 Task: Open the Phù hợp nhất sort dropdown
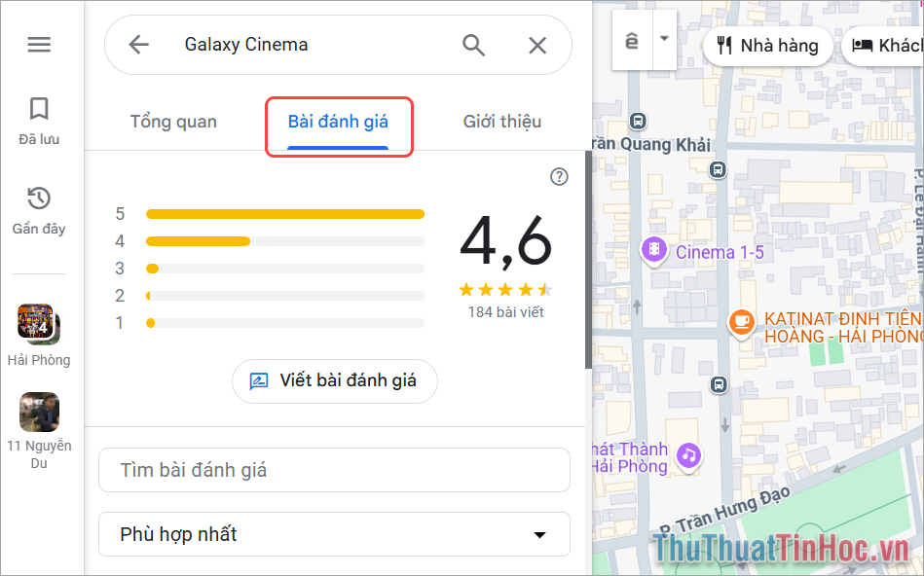click(334, 534)
